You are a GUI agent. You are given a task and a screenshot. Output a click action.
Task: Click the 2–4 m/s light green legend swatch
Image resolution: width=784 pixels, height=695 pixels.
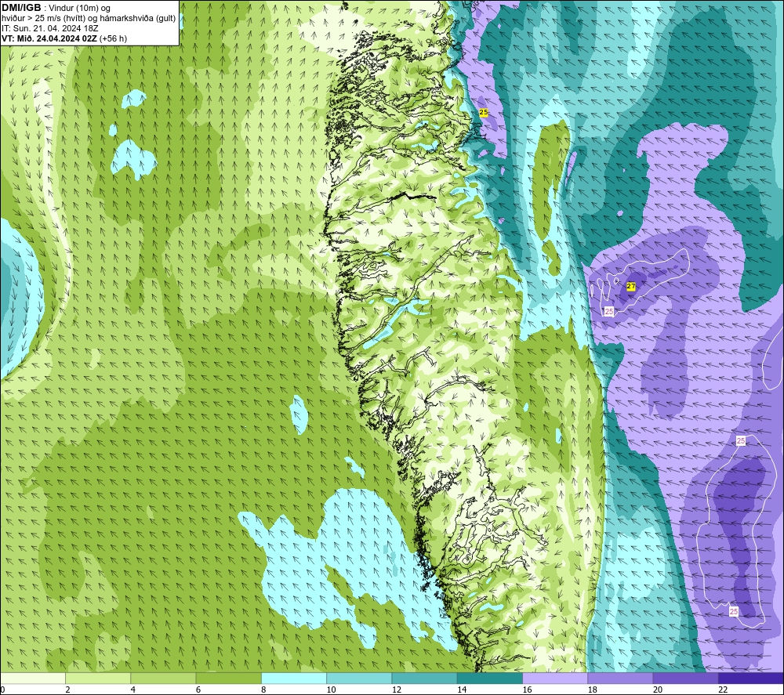tap(98, 678)
